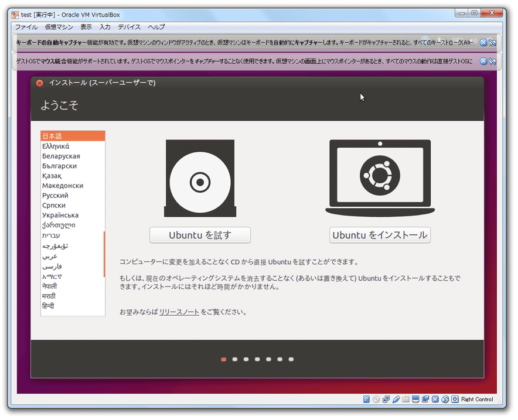Select 日本語 in the language list

point(73,136)
